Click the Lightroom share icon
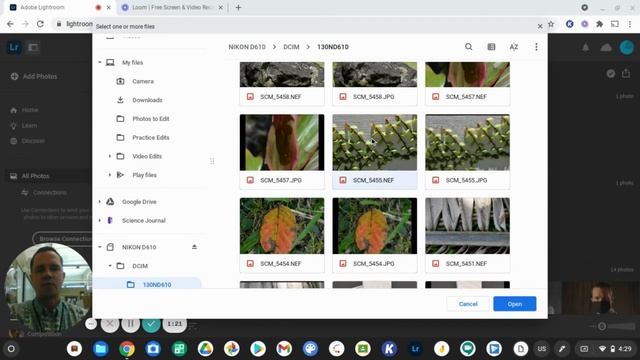The height and width of the screenshot is (360, 640). coord(626,73)
